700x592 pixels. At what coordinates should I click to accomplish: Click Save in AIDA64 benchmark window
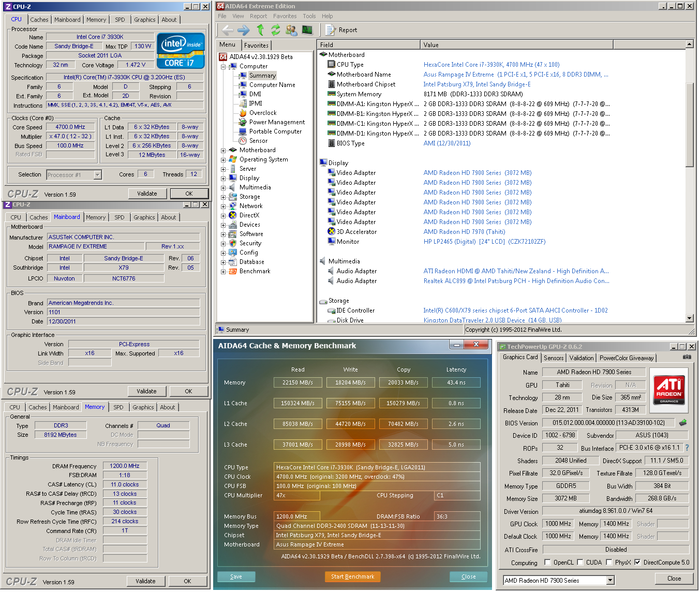236,576
